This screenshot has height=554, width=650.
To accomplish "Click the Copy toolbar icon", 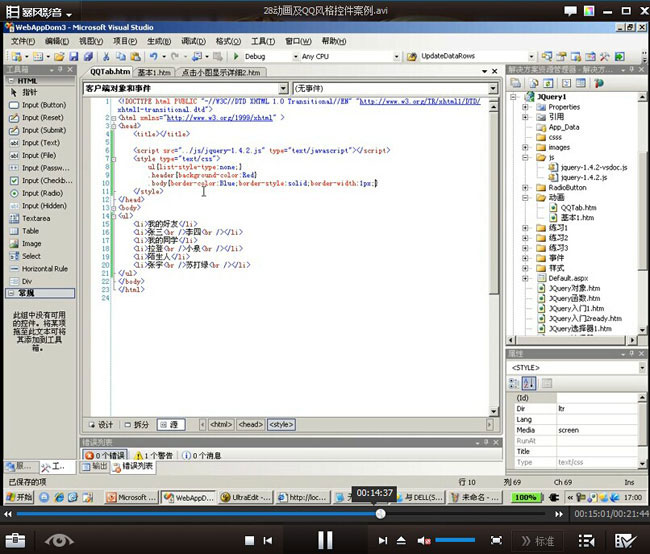I will click(121, 56).
